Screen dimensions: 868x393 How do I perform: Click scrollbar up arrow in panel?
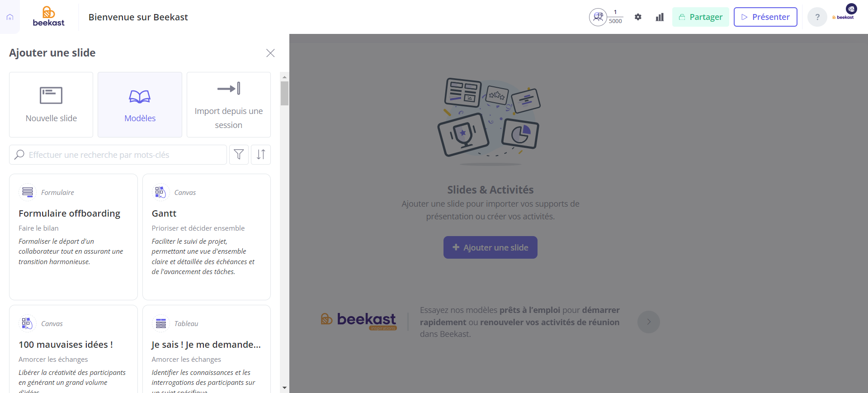pos(284,77)
